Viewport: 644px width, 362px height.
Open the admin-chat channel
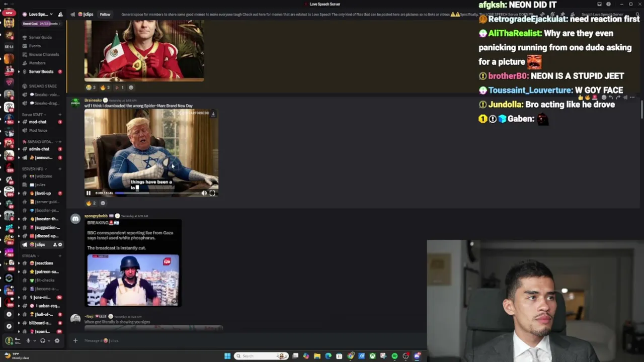coord(39,149)
